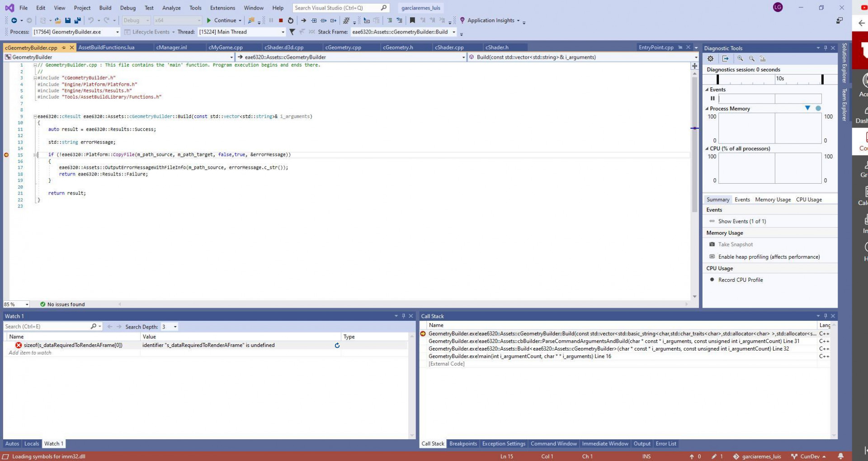Viewport: 868px width, 461px height.
Task: Click the Step Out icon
Action: pos(333,20)
